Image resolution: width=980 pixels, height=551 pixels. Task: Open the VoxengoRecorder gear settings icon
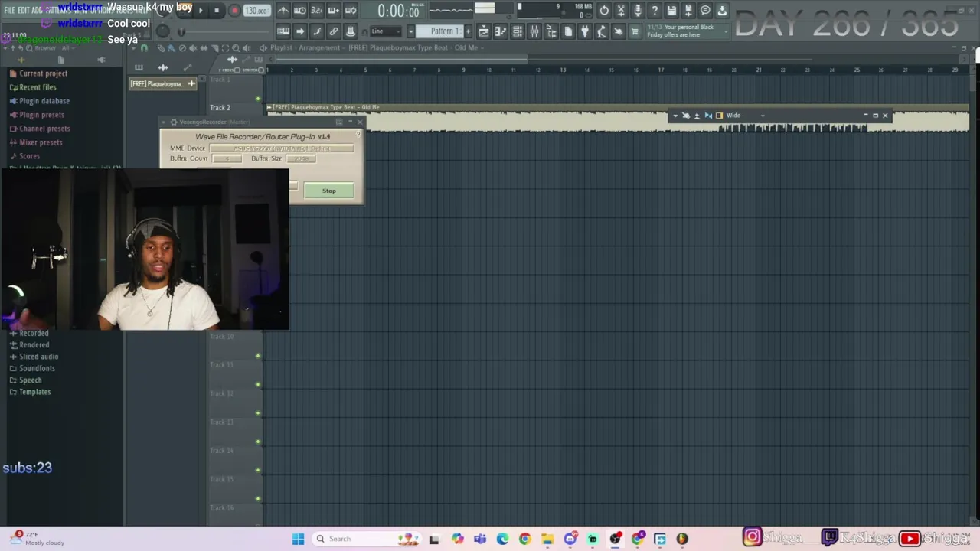[x=173, y=122]
